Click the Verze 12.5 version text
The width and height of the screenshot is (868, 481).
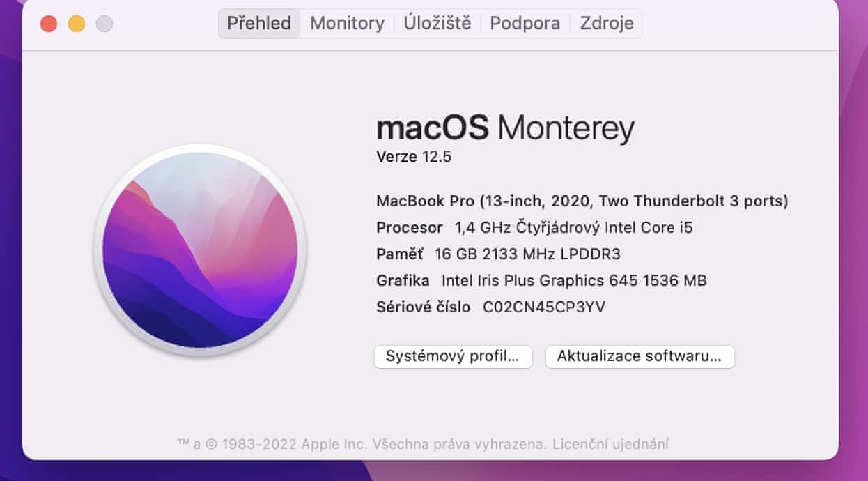[x=414, y=157]
